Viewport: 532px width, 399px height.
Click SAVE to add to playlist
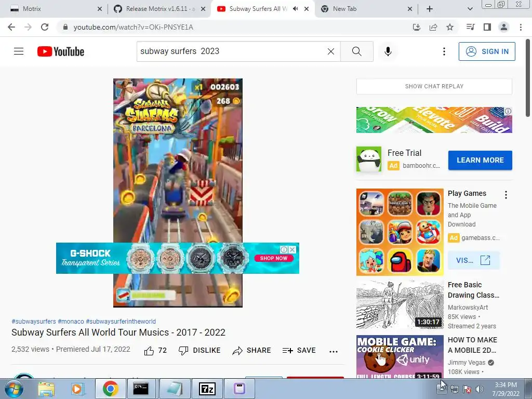299,351
